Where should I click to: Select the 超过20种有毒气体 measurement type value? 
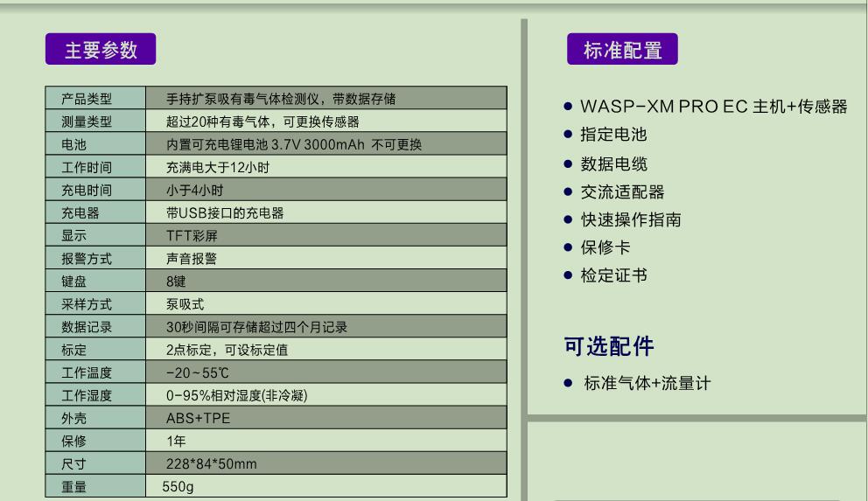pos(262,122)
